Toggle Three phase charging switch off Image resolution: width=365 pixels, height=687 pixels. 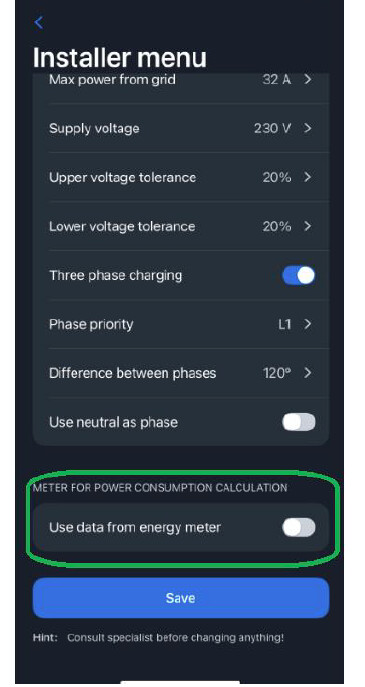[x=298, y=276]
